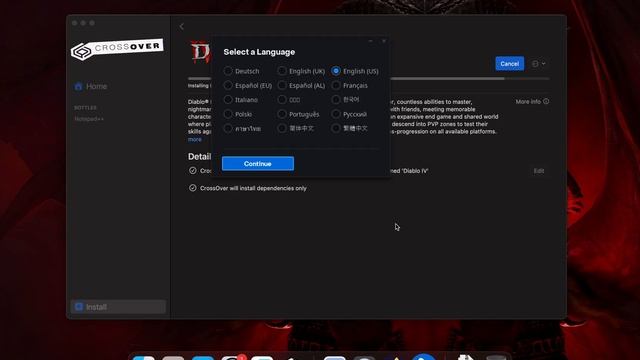Open the Home section in sidebar
The width and height of the screenshot is (640, 360).
[x=91, y=87]
